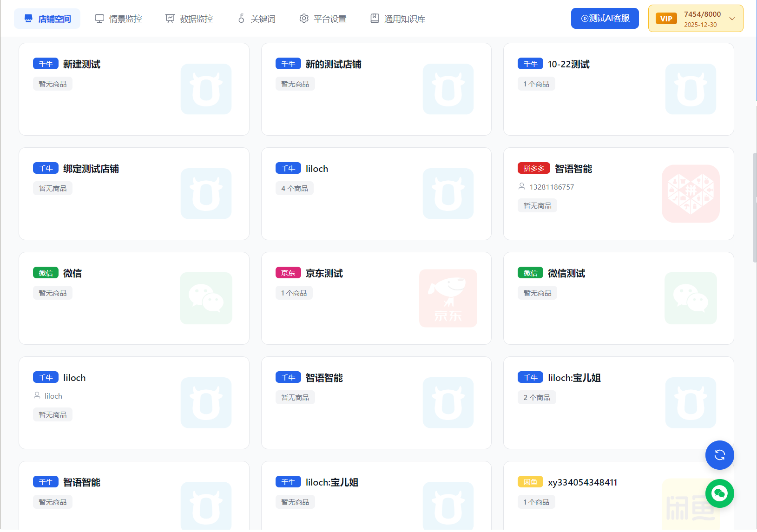Open the 情景监控 tab
This screenshot has width=757, height=532.
[118, 19]
